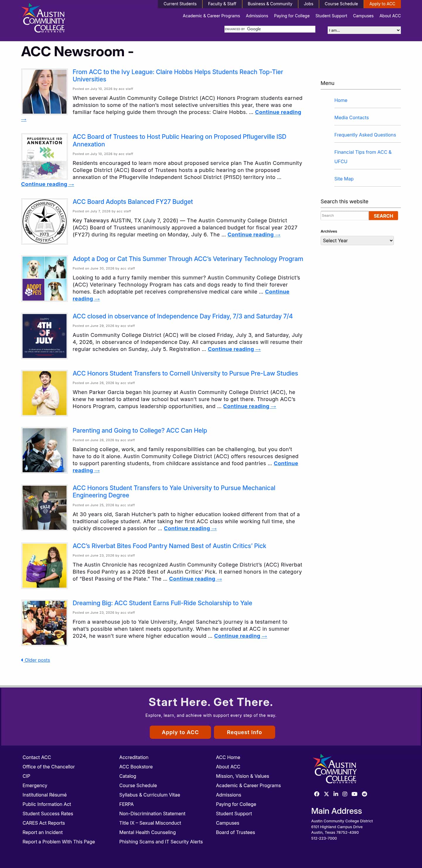Open the Faculty & Staff tab
422x868 pixels.
pyautogui.click(x=222, y=4)
